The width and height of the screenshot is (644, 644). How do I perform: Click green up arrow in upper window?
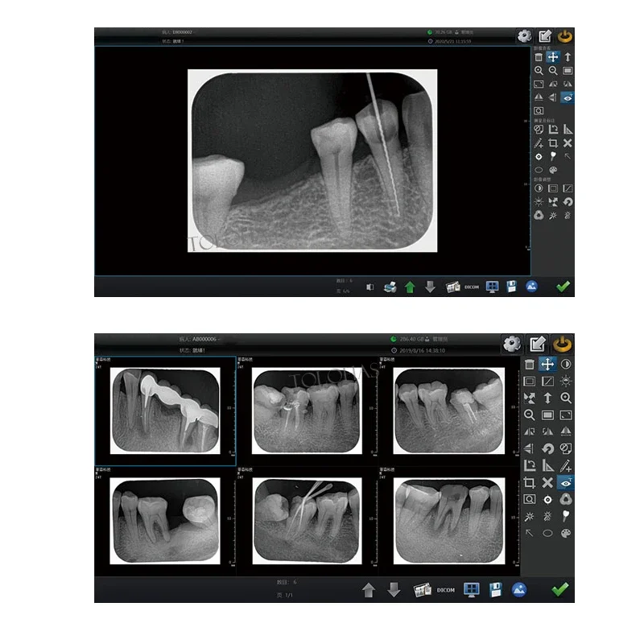410,287
